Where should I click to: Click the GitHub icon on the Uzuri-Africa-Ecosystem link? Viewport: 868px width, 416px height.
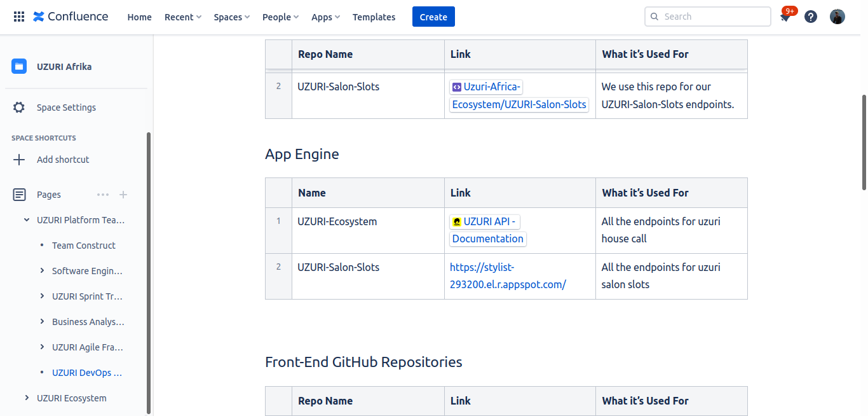[x=456, y=86]
